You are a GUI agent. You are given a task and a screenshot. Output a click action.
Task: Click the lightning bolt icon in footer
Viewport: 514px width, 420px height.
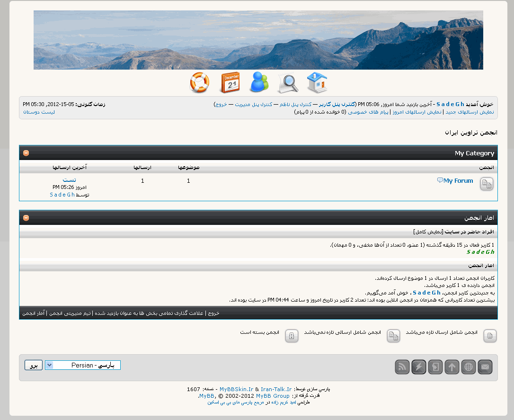[x=419, y=367]
